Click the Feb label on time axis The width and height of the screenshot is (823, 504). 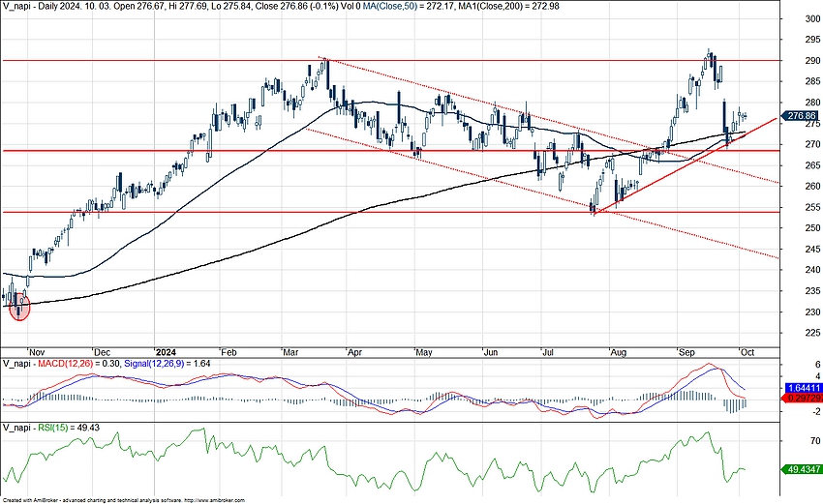pyautogui.click(x=229, y=352)
